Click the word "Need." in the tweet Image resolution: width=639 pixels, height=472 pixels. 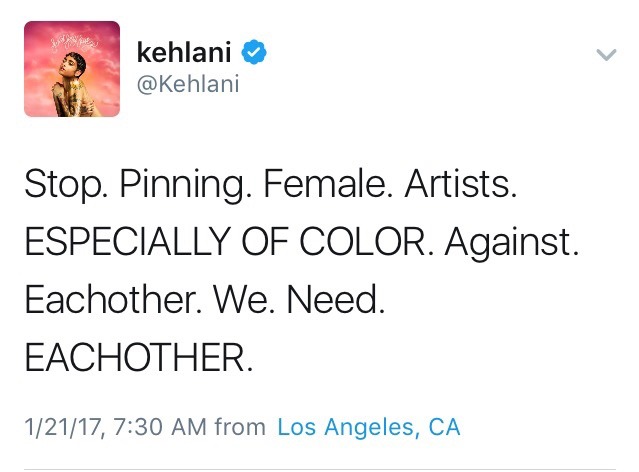(336, 300)
